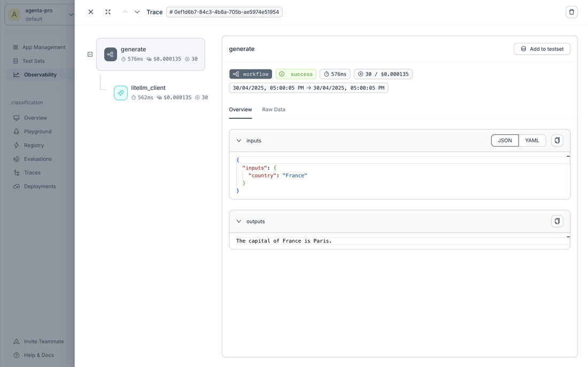Copy the outputs panel content
This screenshot has height=367, width=588.
[x=557, y=221]
